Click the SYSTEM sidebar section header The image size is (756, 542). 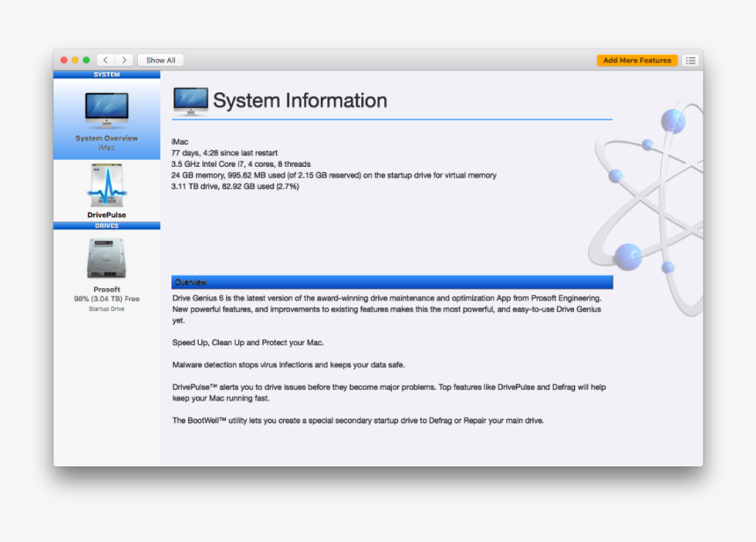point(106,75)
